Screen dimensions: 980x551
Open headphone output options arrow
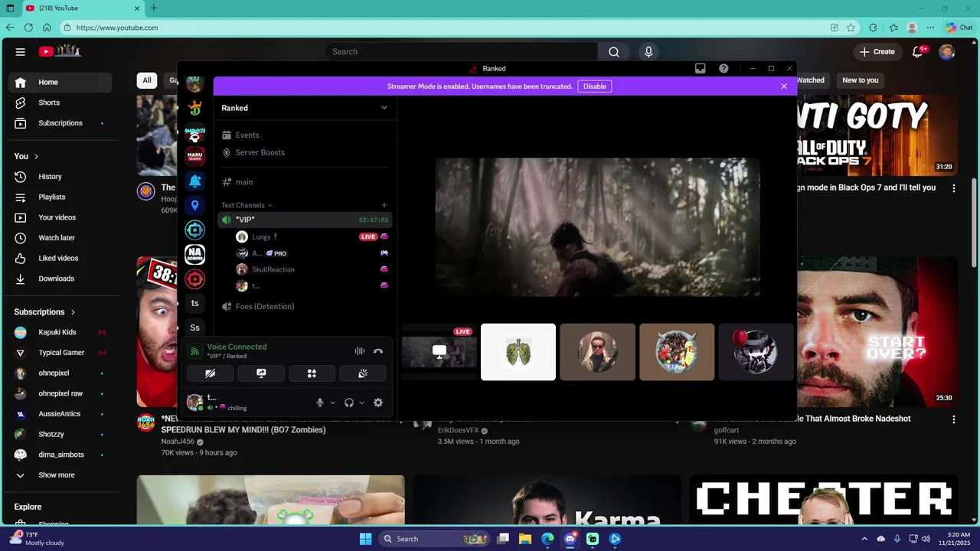362,403
